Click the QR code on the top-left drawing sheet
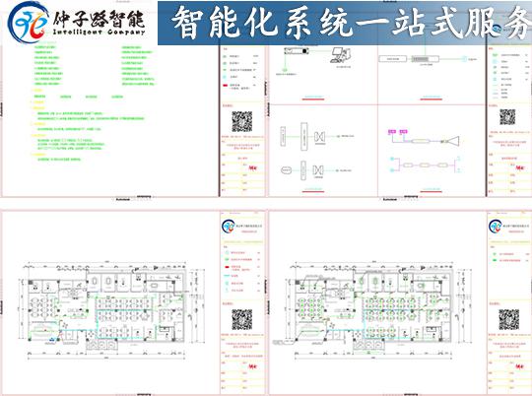This screenshot has width=532, height=396. pyautogui.click(x=242, y=121)
